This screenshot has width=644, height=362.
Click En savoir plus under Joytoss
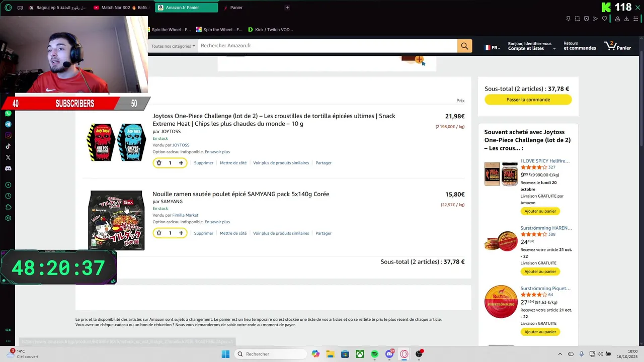pos(217,152)
